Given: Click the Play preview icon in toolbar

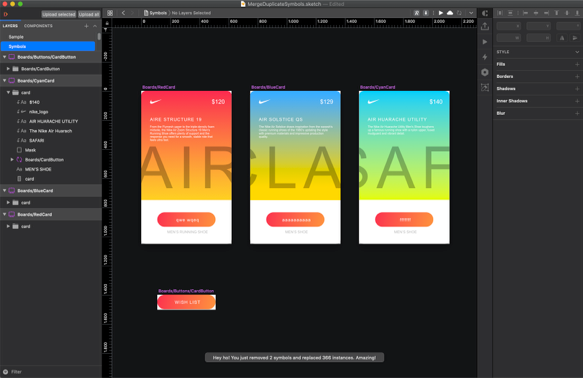Looking at the screenshot, I should tap(441, 13).
